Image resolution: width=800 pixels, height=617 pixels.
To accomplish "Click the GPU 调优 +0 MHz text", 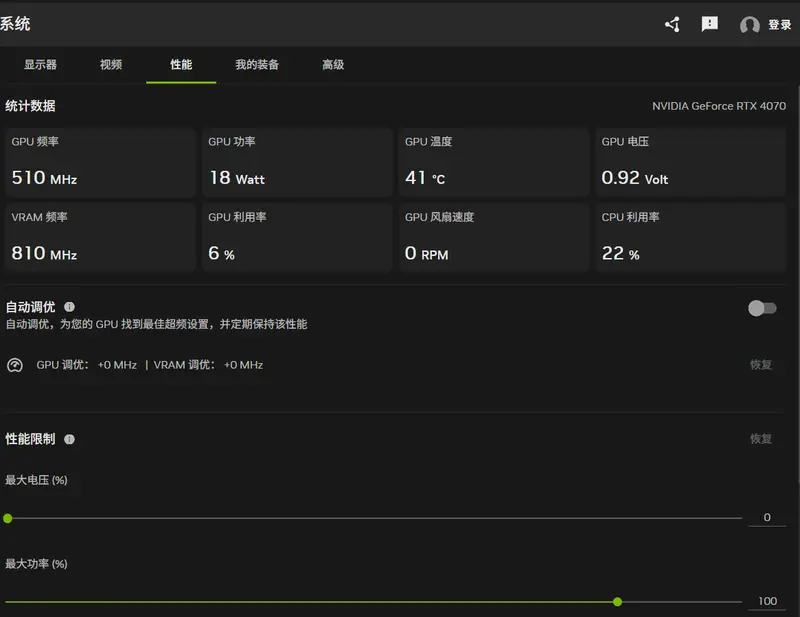I will point(87,365).
